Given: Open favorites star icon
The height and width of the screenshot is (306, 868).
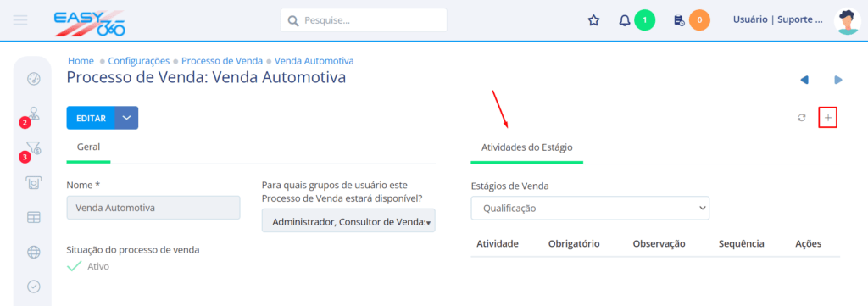Looking at the screenshot, I should click(x=593, y=20).
